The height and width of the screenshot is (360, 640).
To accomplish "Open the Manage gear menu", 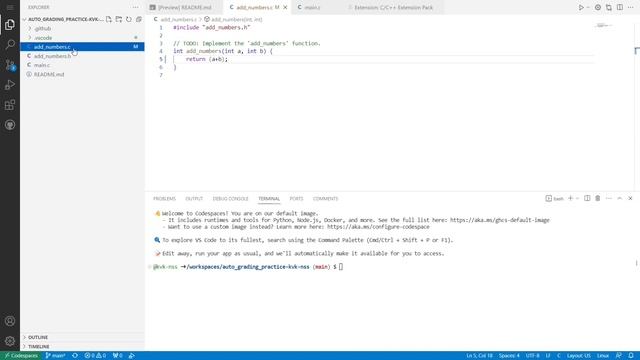I will pyautogui.click(x=10, y=341).
